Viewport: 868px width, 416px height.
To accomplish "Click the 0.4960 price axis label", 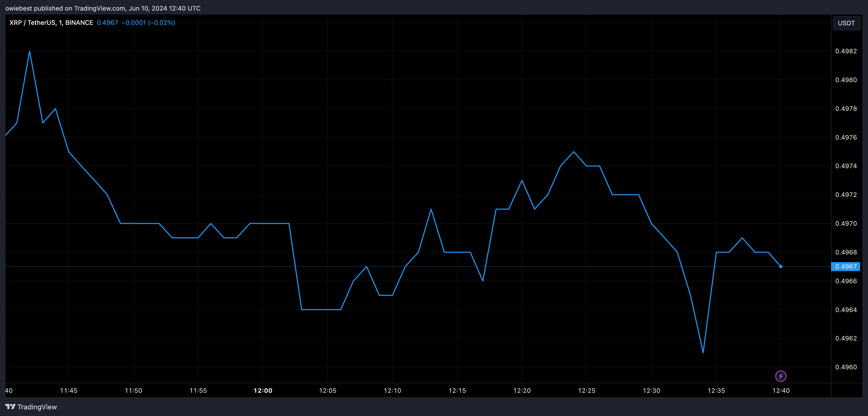I will tap(846, 367).
